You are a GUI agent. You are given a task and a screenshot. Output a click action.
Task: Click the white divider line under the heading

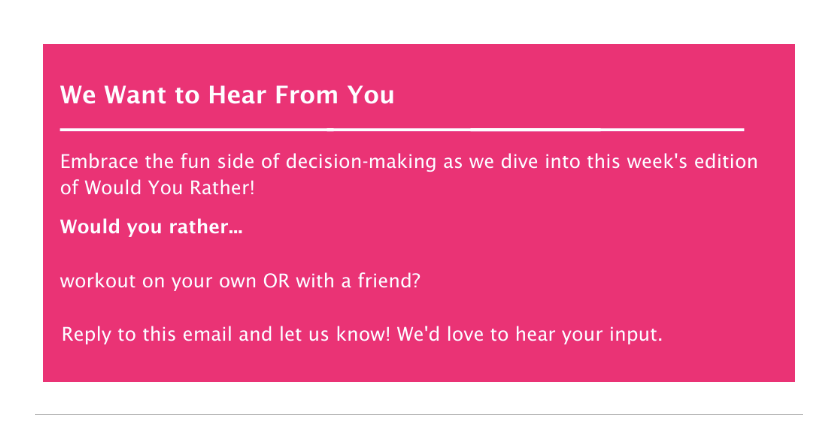402,130
